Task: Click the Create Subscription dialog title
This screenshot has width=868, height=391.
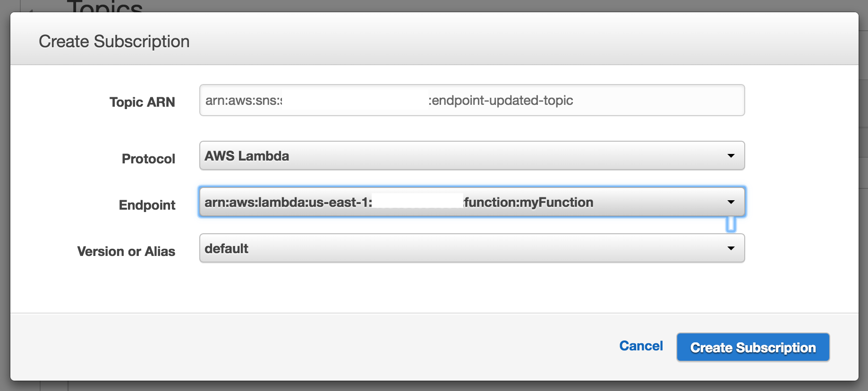Action: coord(114,41)
